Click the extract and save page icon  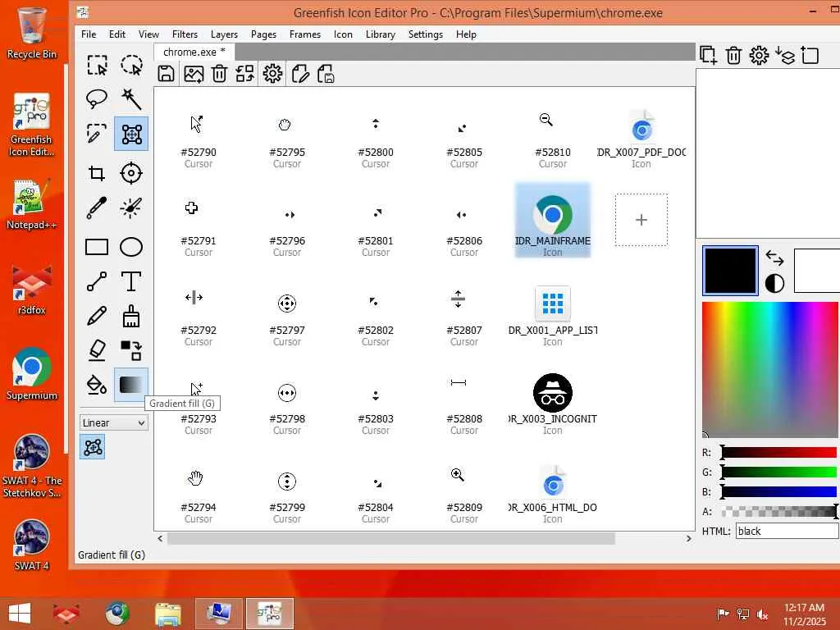point(326,73)
